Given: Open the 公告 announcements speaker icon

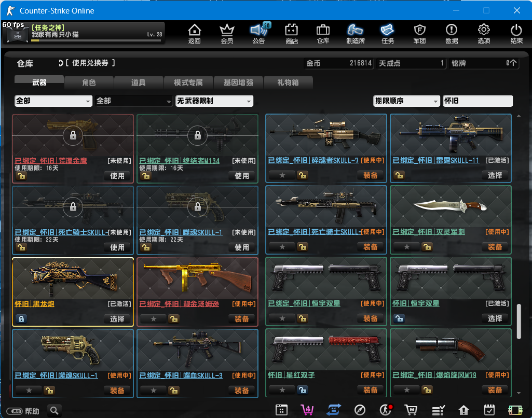Looking at the screenshot, I should pyautogui.click(x=259, y=34).
